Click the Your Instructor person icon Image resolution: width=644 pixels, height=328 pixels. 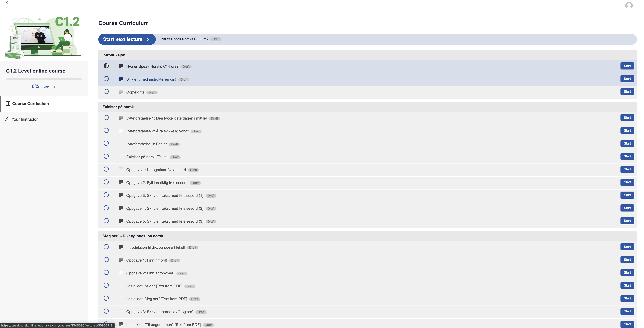click(x=7, y=119)
